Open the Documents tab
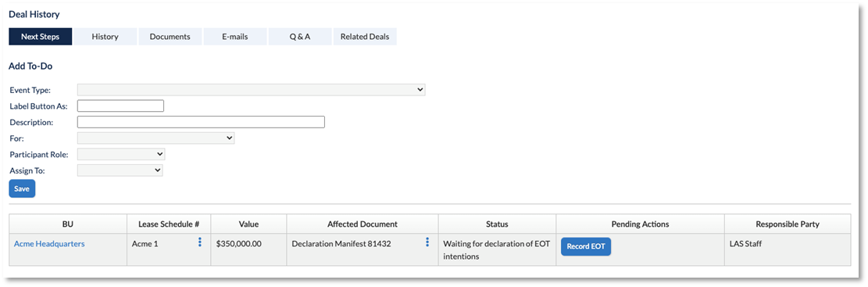868x287 pixels. coord(170,37)
